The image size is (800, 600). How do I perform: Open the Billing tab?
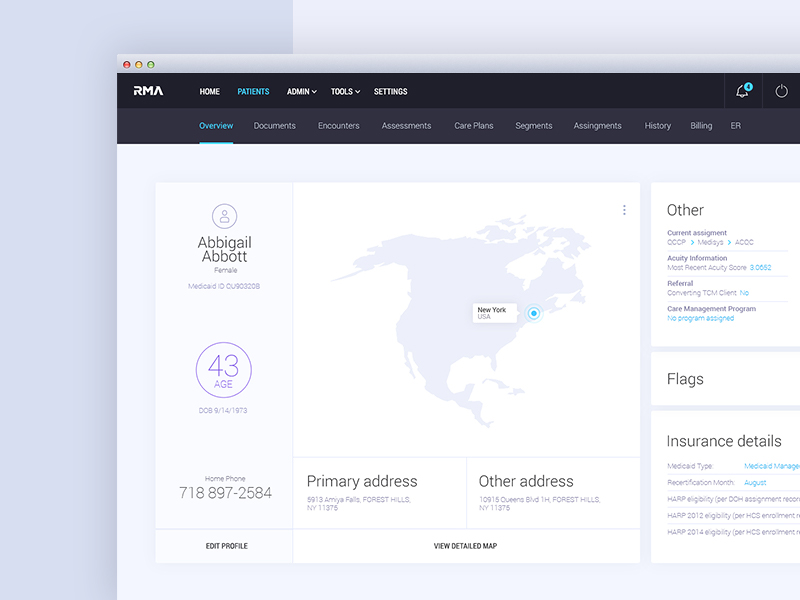pos(701,126)
